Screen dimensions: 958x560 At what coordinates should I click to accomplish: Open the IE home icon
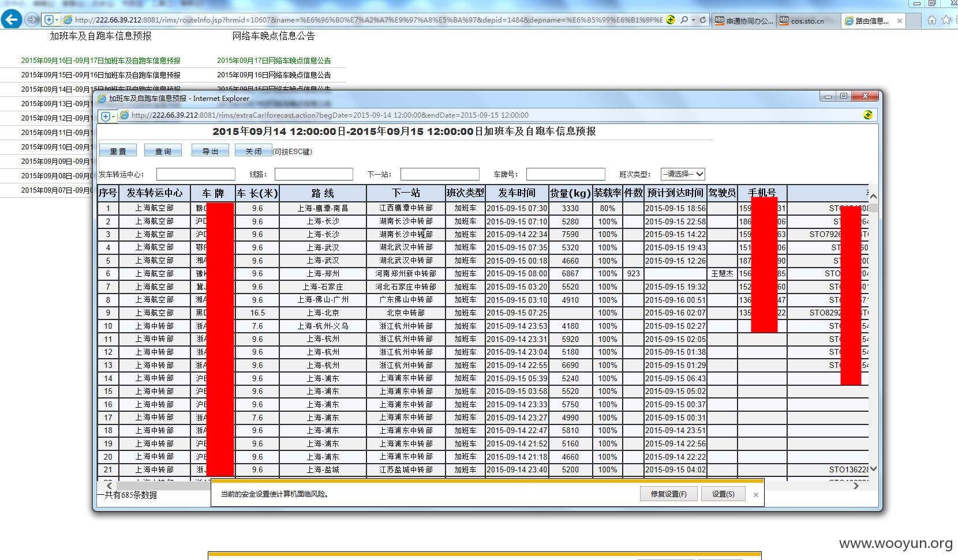coord(931,20)
